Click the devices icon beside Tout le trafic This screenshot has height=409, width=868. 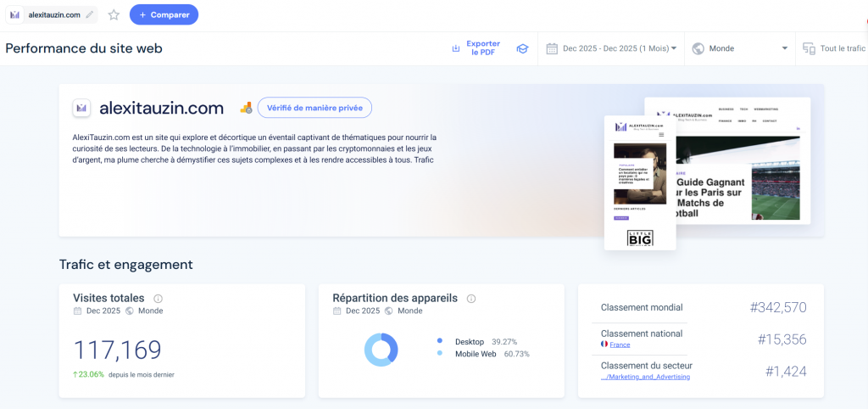tap(809, 48)
